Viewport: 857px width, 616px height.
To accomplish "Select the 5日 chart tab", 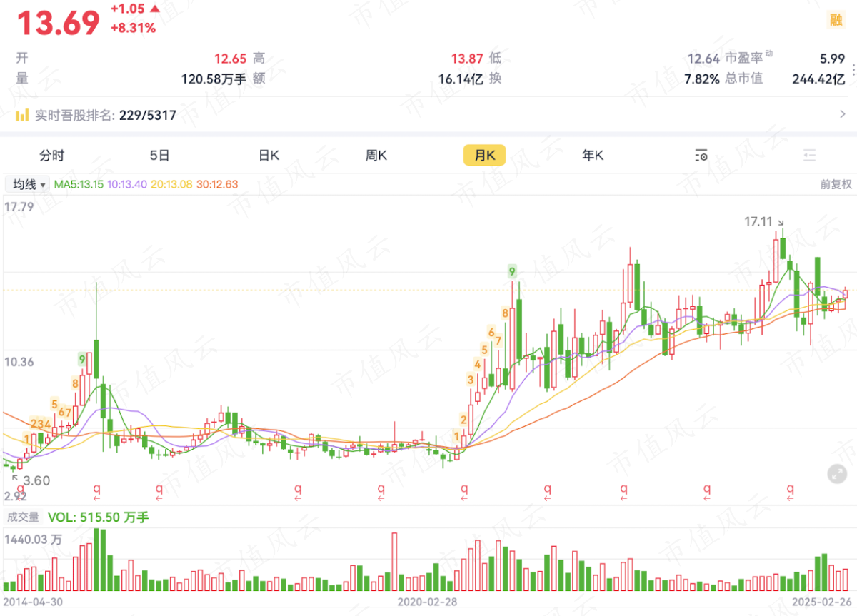I will pos(160,156).
